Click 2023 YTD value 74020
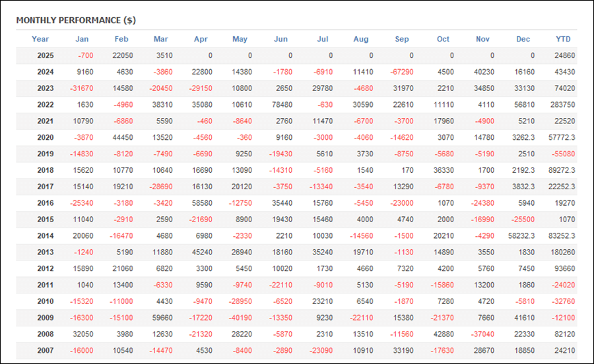This screenshot has width=594, height=364. pyautogui.click(x=565, y=88)
